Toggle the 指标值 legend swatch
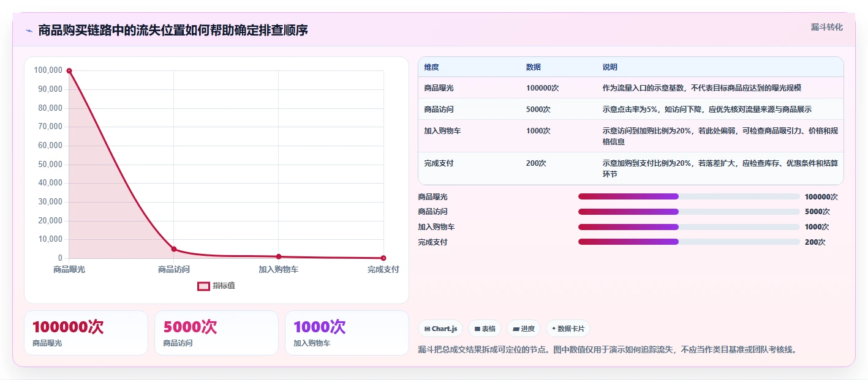Image resolution: width=868 pixels, height=380 pixels. click(x=203, y=286)
